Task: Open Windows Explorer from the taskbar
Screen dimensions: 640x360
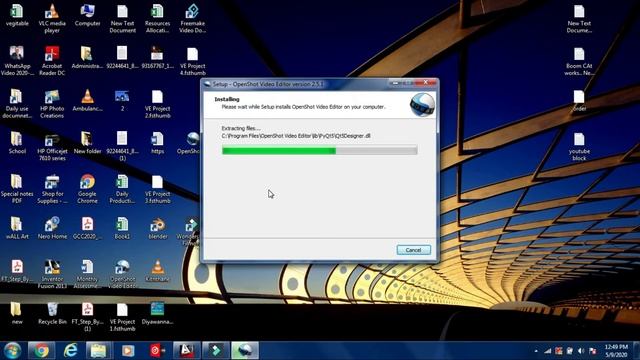Action: (98, 351)
